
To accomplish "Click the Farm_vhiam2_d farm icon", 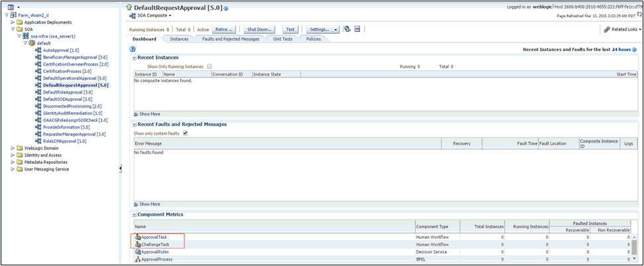I will pyautogui.click(x=13, y=15).
